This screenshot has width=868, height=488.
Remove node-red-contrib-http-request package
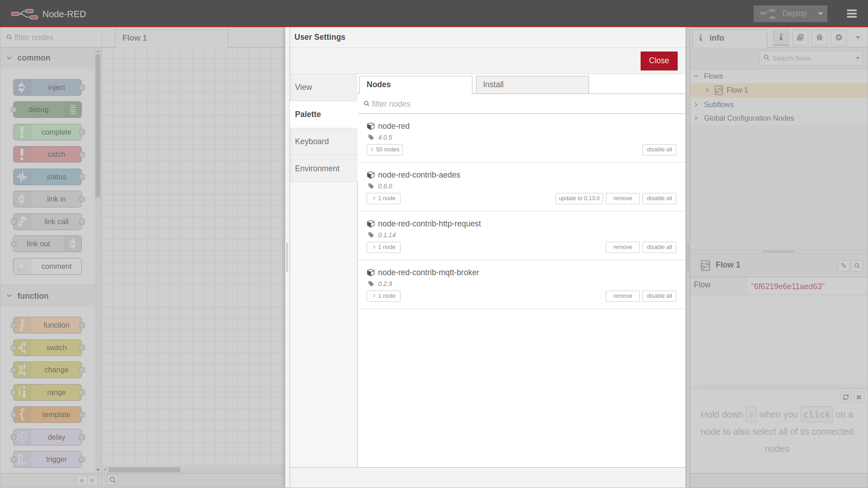click(x=623, y=247)
